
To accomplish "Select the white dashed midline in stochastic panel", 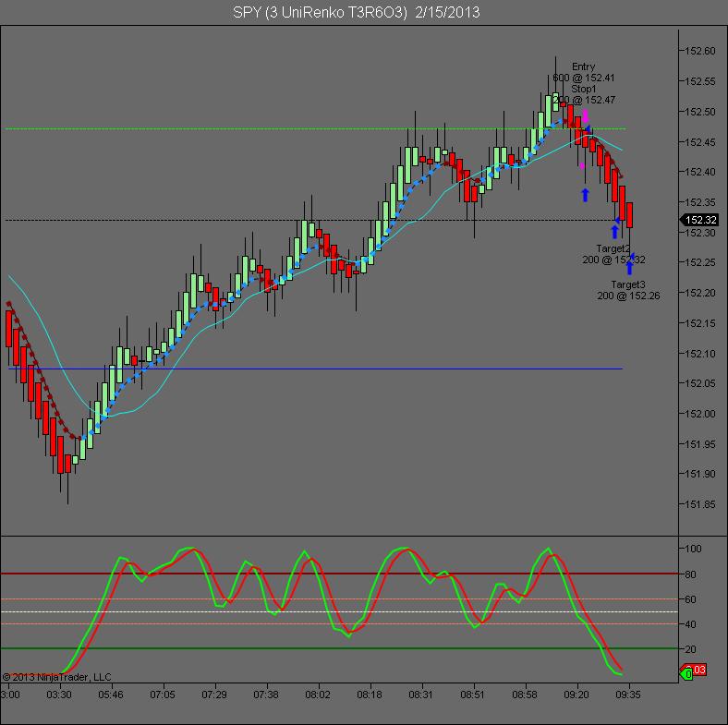I will pyautogui.click(x=339, y=611).
